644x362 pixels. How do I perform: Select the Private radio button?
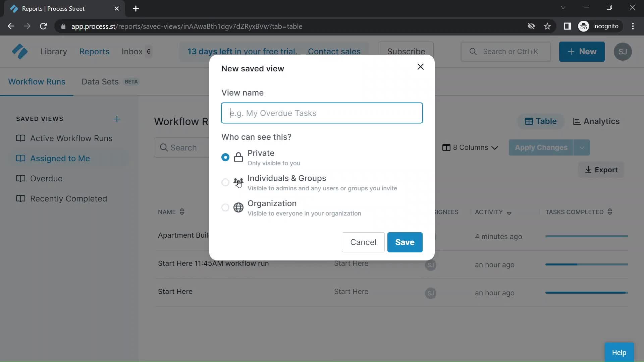point(225,157)
